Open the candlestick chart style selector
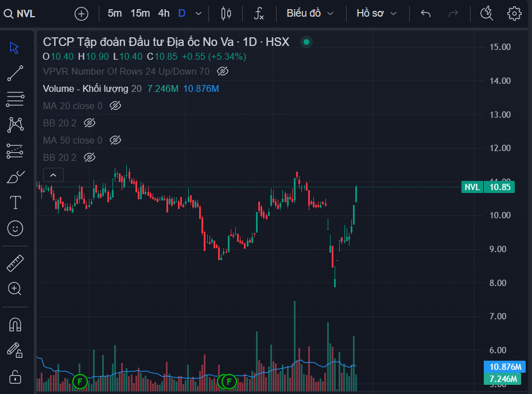532x394 pixels. (x=226, y=13)
